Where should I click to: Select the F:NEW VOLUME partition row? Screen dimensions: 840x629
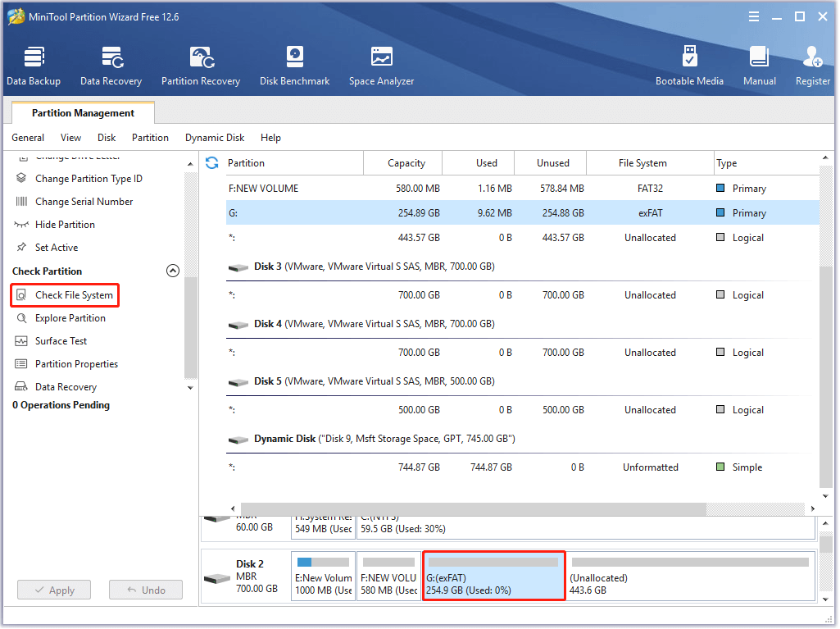tap(522, 189)
